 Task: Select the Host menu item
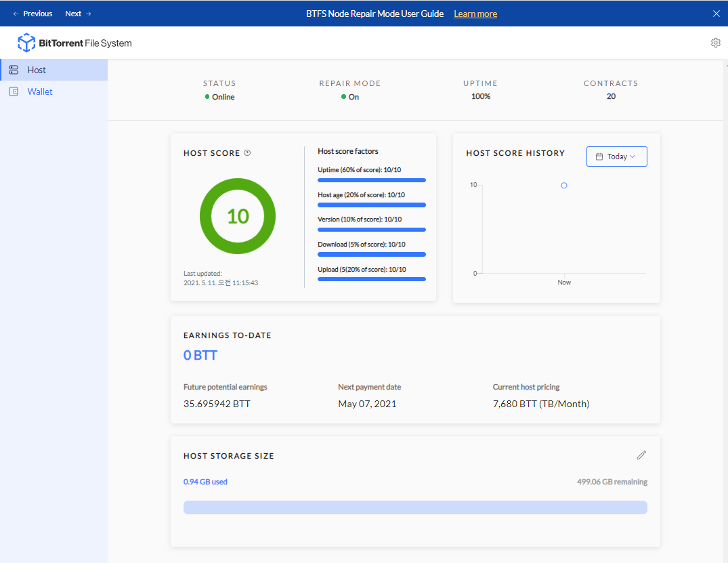[x=54, y=70]
